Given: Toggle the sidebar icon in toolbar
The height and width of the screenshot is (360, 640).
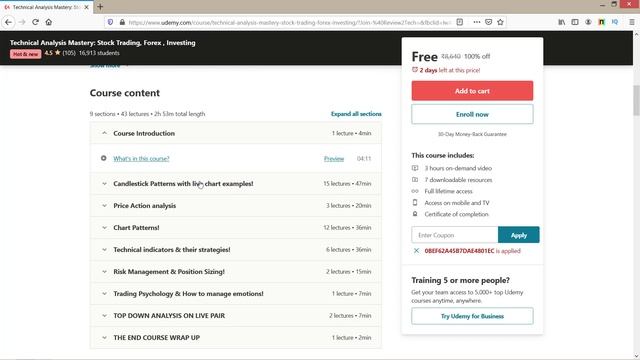Looking at the screenshot, I should (575, 22).
